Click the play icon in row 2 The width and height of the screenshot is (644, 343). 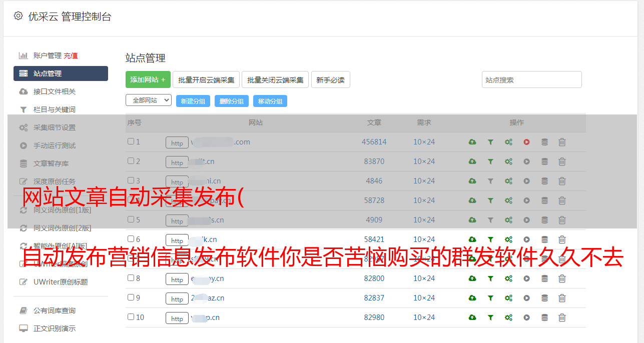pyautogui.click(x=526, y=161)
